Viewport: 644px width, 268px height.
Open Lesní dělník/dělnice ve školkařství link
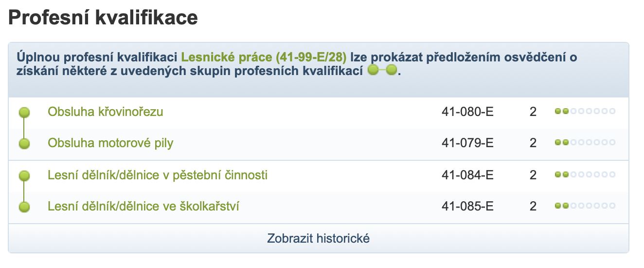[143, 207]
